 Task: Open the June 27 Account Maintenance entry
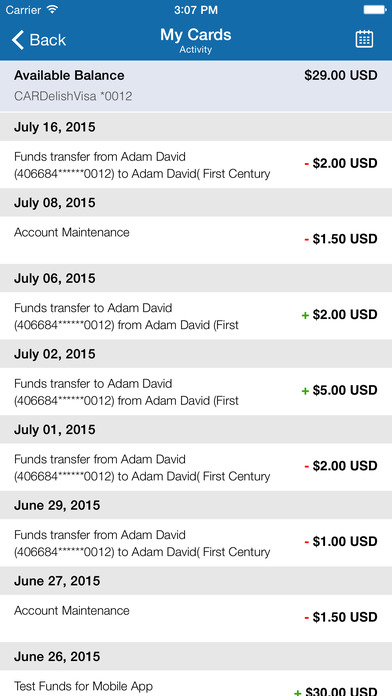[x=196, y=618]
